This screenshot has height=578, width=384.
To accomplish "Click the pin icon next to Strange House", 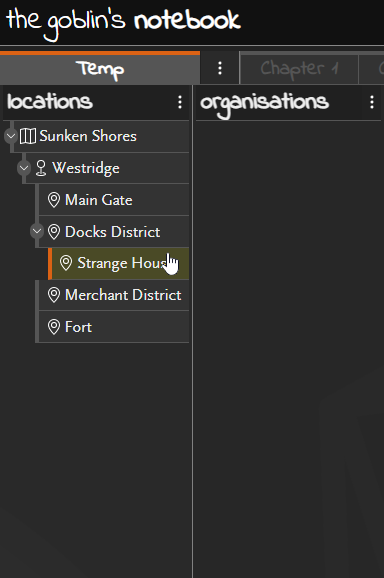I will tap(66, 263).
